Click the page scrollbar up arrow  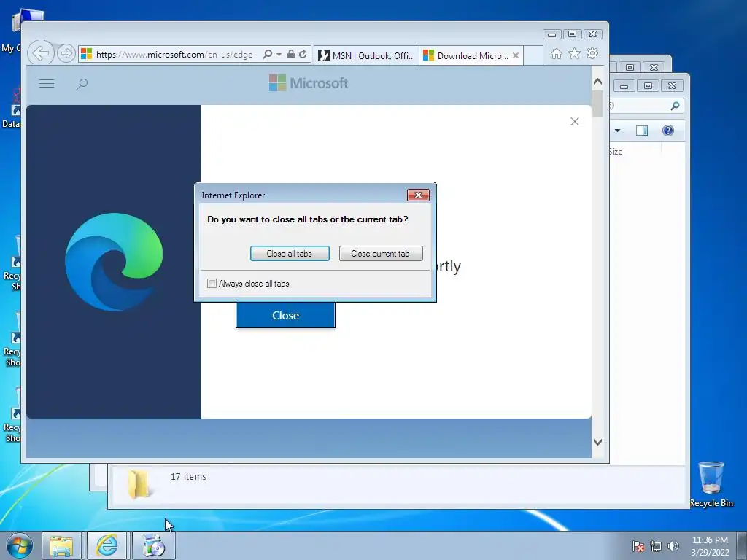pyautogui.click(x=598, y=82)
